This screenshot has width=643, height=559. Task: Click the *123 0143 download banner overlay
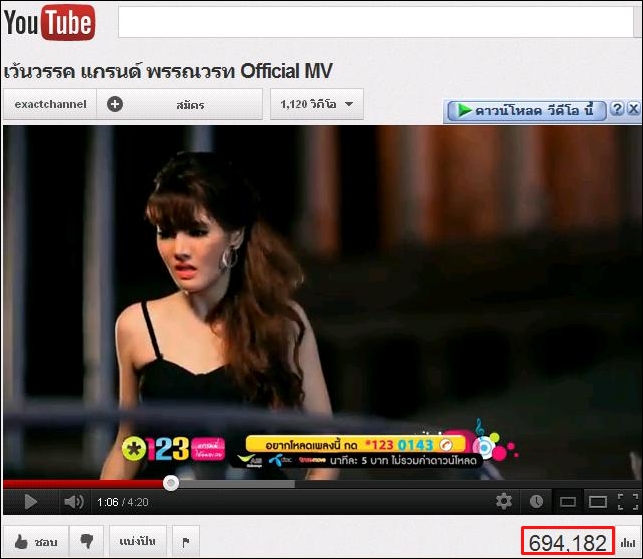click(355, 445)
